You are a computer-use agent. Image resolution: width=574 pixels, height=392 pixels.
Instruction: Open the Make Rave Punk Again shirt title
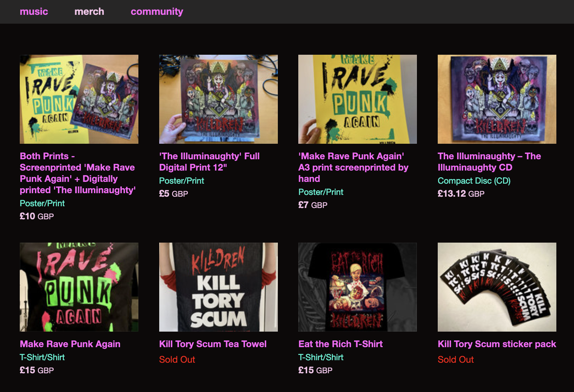pyautogui.click(x=70, y=344)
